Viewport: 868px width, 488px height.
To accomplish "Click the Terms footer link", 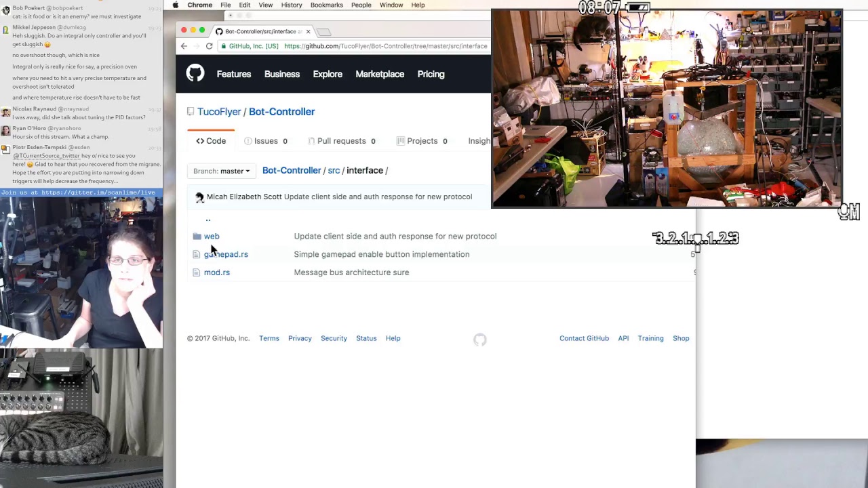I will [269, 338].
